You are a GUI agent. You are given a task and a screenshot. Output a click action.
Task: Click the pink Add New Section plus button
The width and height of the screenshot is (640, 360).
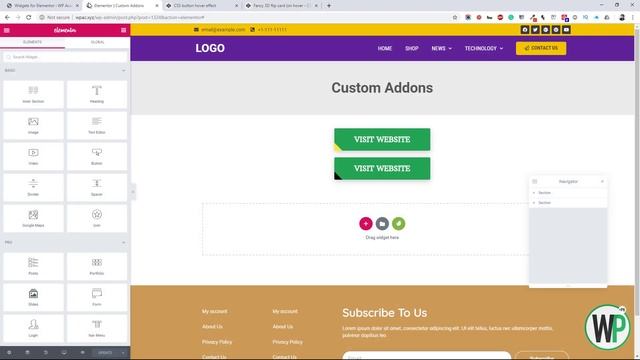366,224
